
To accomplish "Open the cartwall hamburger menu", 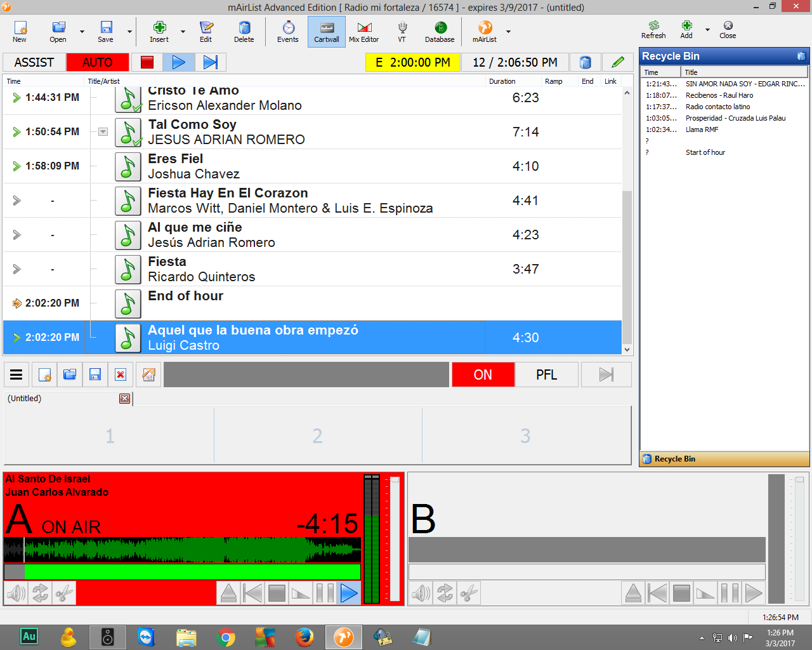I will pyautogui.click(x=16, y=375).
